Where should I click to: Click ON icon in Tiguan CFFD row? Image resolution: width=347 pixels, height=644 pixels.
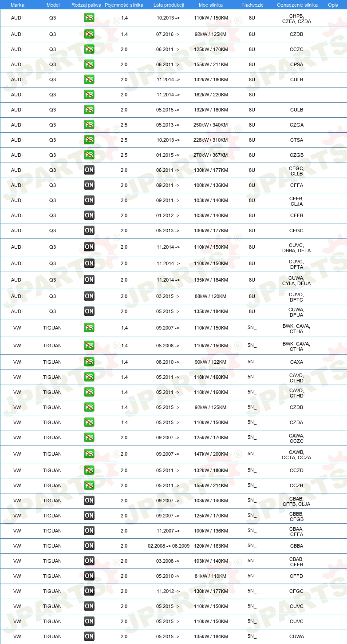coord(89,576)
